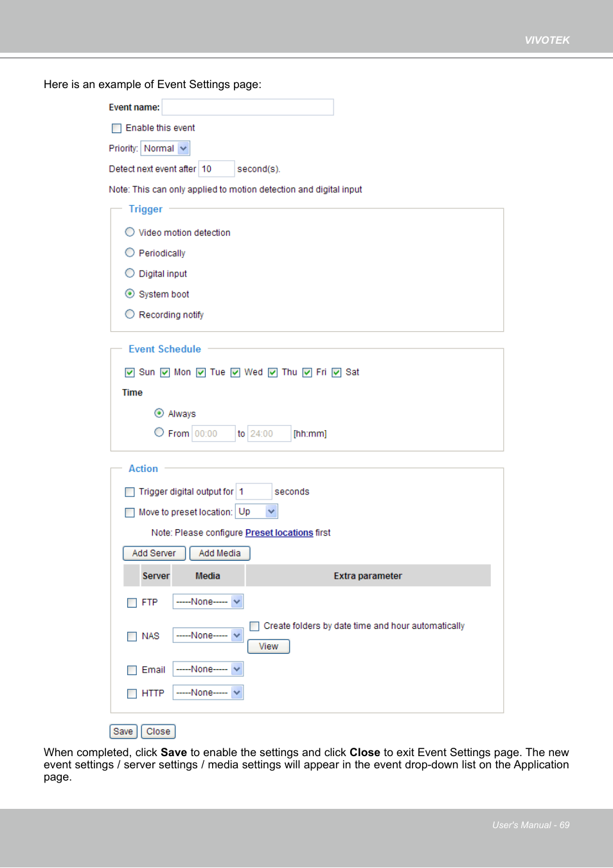Image resolution: width=613 pixels, height=868 pixels.
Task: Click the Add Media button
Action: coord(220,554)
